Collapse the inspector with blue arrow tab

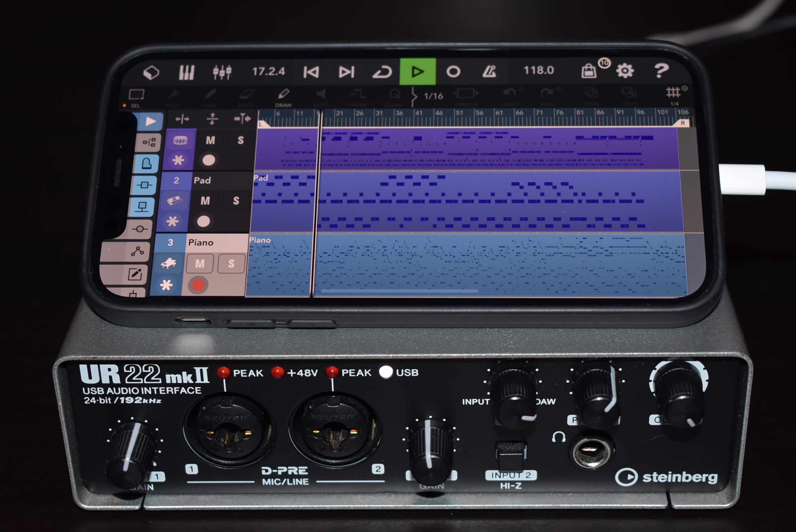click(150, 122)
